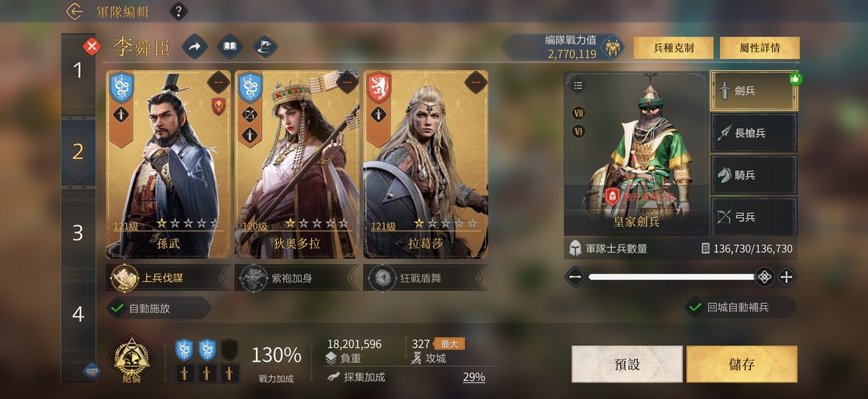Open 兵種克制 button
Viewport: 868px width, 399px height.
pyautogui.click(x=673, y=48)
